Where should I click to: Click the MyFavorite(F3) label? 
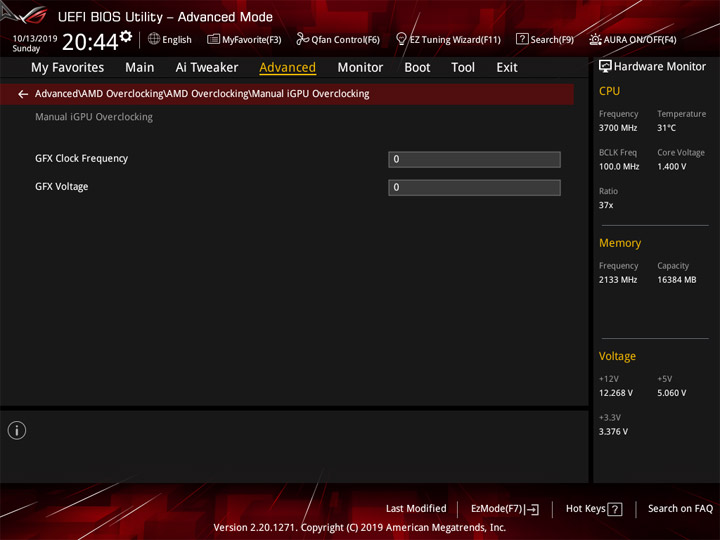coord(252,40)
